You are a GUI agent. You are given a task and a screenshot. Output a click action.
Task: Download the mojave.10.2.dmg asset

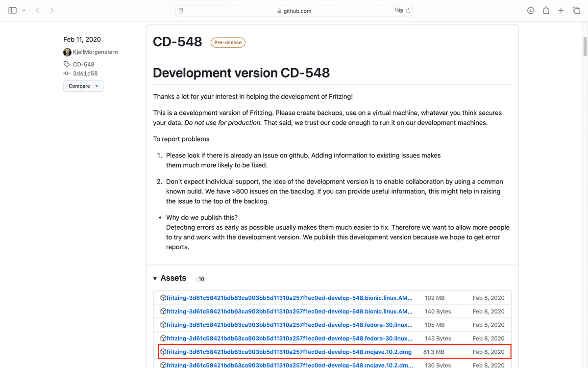pyautogui.click(x=289, y=352)
